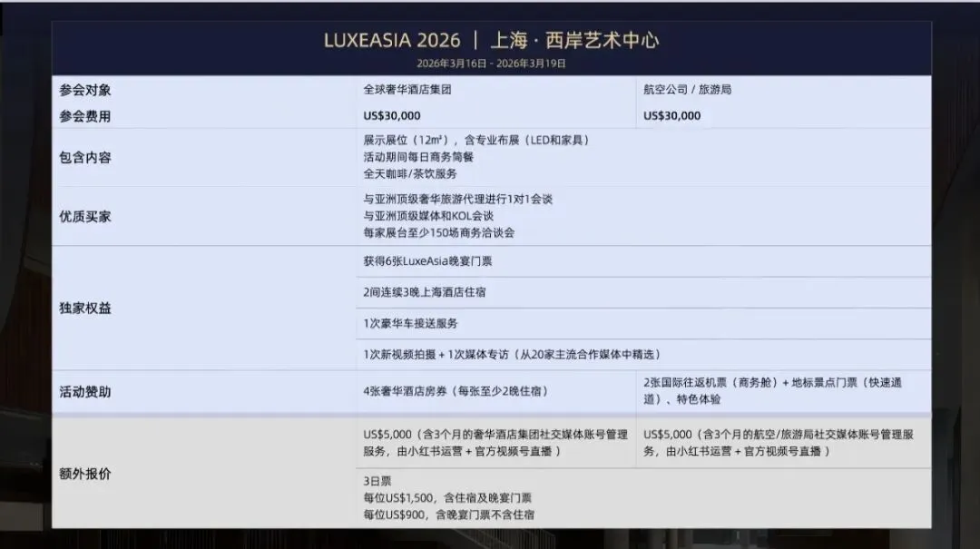Image resolution: width=980 pixels, height=549 pixels.
Task: Click the cell '航空公司 / 旅游局'
Action: coord(688,90)
